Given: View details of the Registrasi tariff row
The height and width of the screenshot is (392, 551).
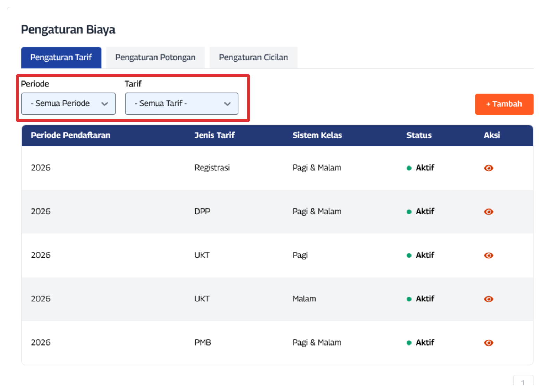Looking at the screenshot, I should [488, 168].
